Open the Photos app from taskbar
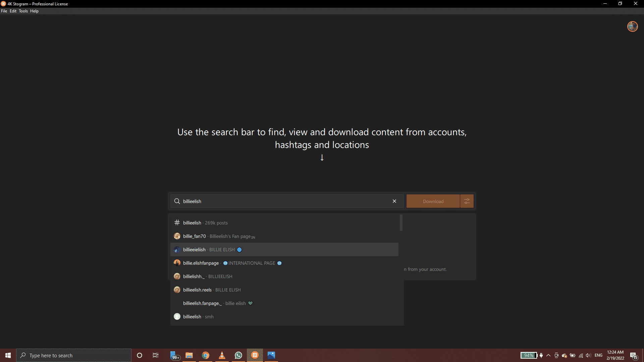 [x=271, y=355]
